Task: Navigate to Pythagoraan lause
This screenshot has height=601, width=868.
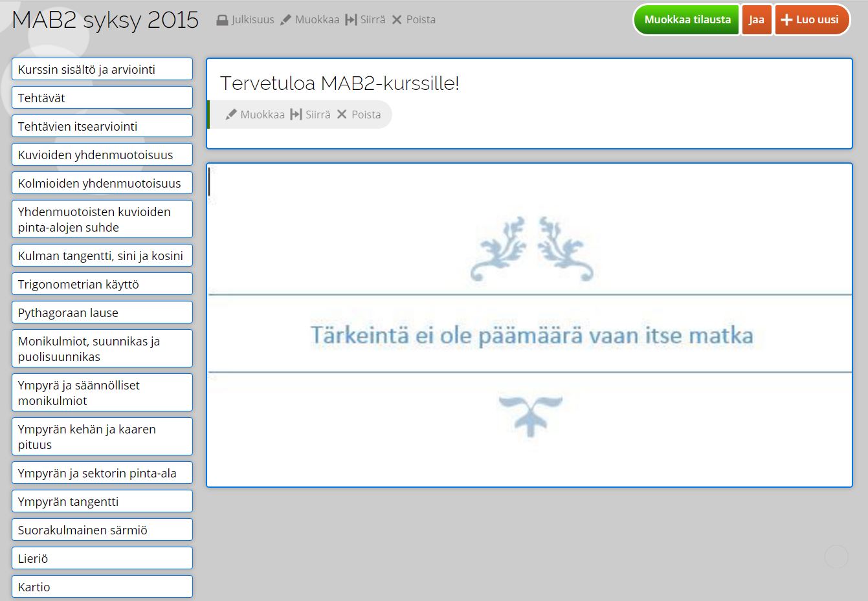Action: coord(102,312)
